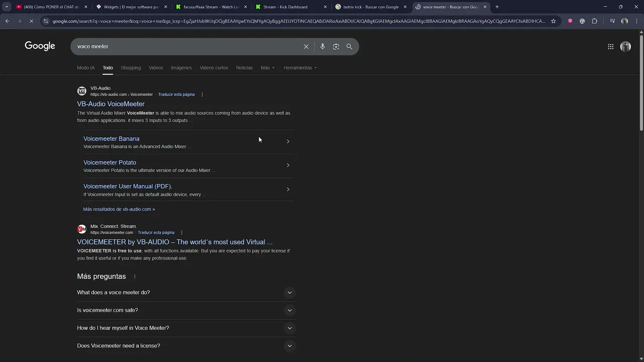
Task: Expand the Más search filter dropdown
Action: [268, 67]
